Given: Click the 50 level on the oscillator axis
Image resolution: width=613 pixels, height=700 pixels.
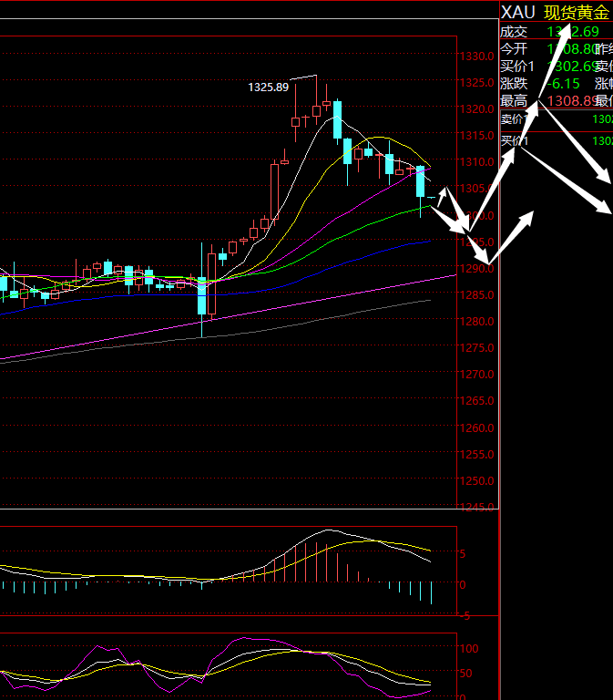Looking at the screenshot, I should (x=465, y=674).
